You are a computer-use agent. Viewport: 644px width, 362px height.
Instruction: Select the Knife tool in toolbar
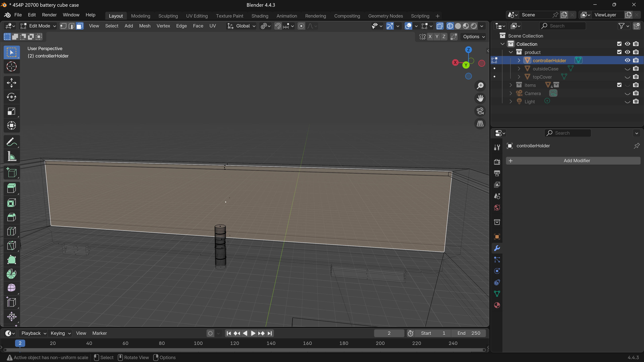[11, 246]
